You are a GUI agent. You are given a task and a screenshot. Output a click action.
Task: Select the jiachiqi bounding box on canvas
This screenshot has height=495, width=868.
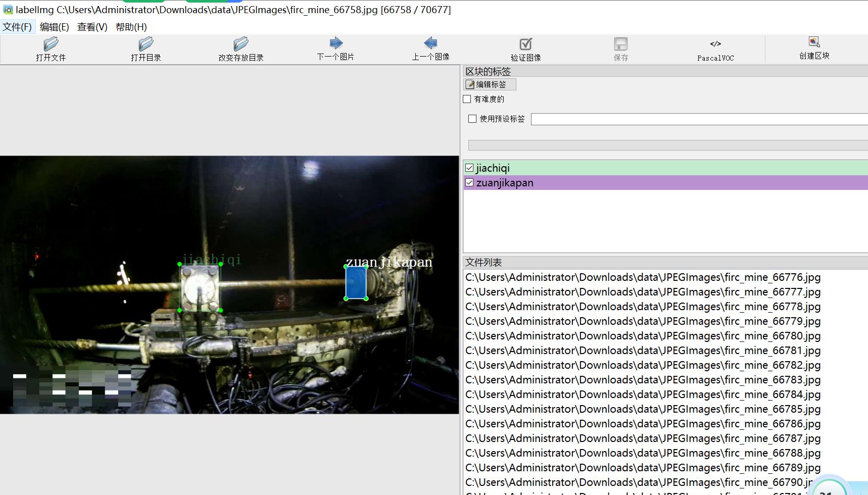click(x=200, y=287)
